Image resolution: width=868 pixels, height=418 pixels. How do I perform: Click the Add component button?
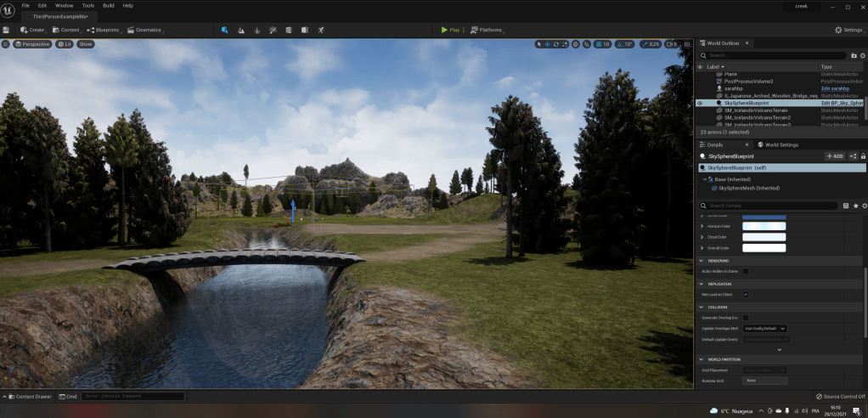(x=835, y=156)
